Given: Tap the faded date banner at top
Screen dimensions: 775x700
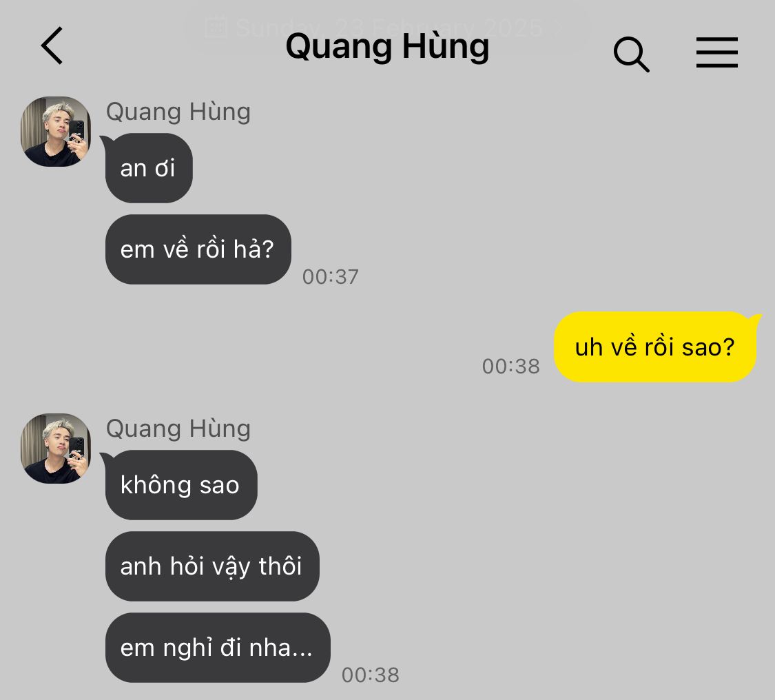Looking at the screenshot, I should [x=387, y=28].
